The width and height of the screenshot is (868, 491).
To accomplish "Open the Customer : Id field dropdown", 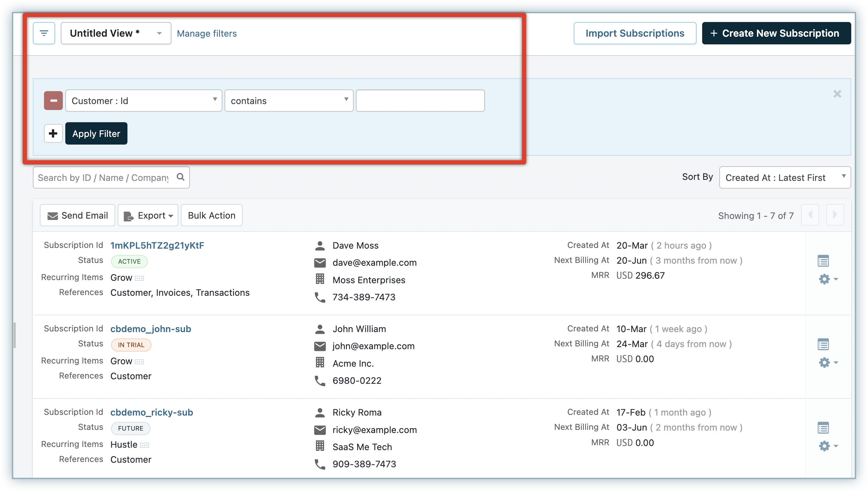I will [144, 101].
